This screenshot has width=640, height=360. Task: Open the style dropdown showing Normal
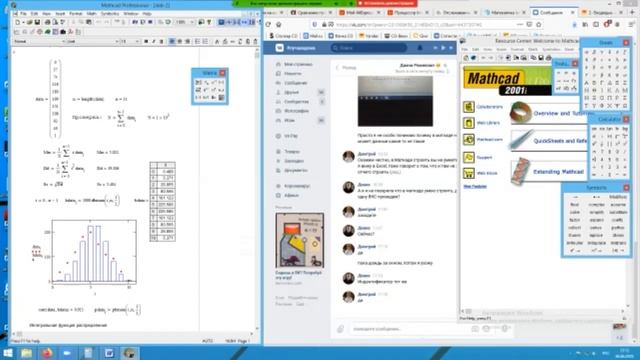point(39,41)
